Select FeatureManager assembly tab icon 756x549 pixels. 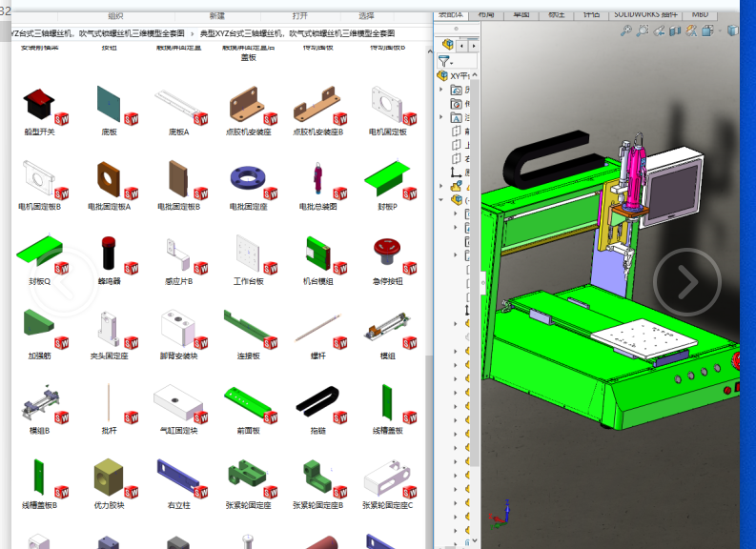tap(448, 45)
